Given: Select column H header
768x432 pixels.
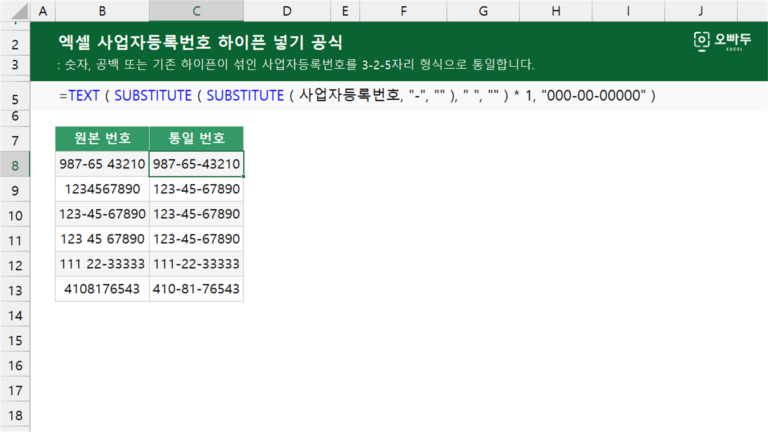Looking at the screenshot, I should tap(555, 11).
